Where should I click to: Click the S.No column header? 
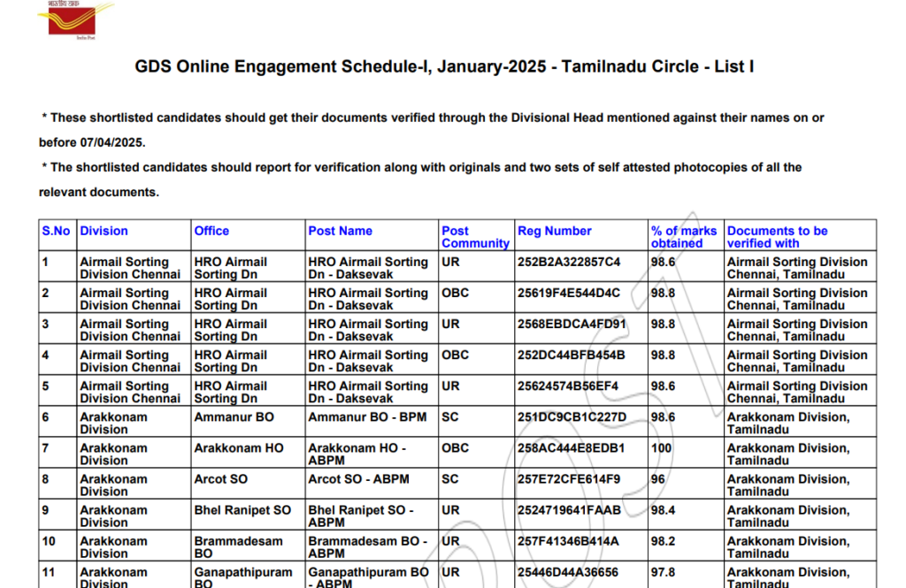point(56,231)
